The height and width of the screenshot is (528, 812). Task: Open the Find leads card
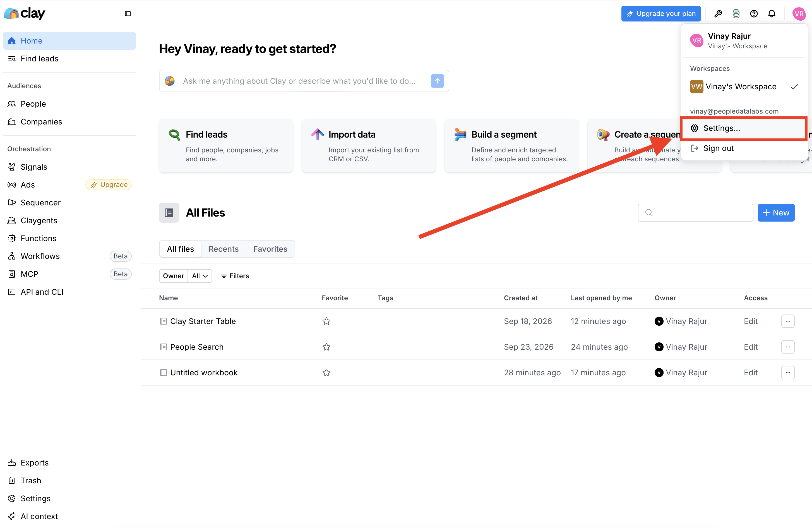(226, 146)
